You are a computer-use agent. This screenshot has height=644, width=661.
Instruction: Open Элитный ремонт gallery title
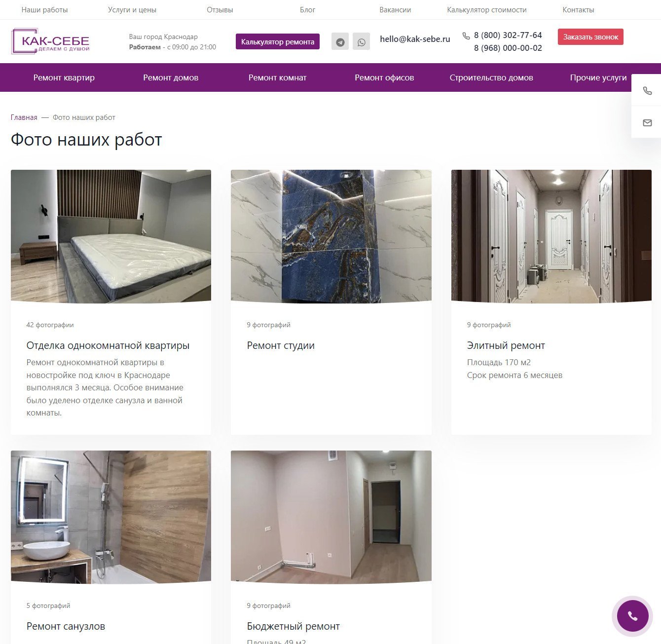[506, 345]
